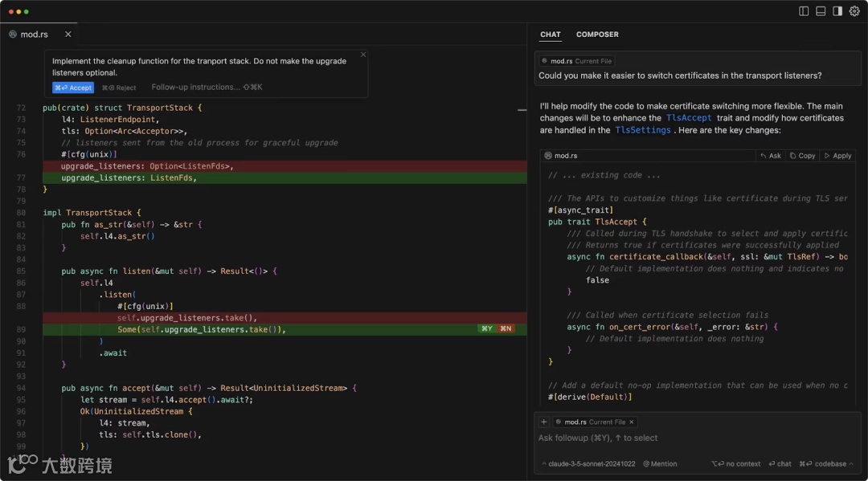
Task: Select the Chat tab
Action: (551, 35)
